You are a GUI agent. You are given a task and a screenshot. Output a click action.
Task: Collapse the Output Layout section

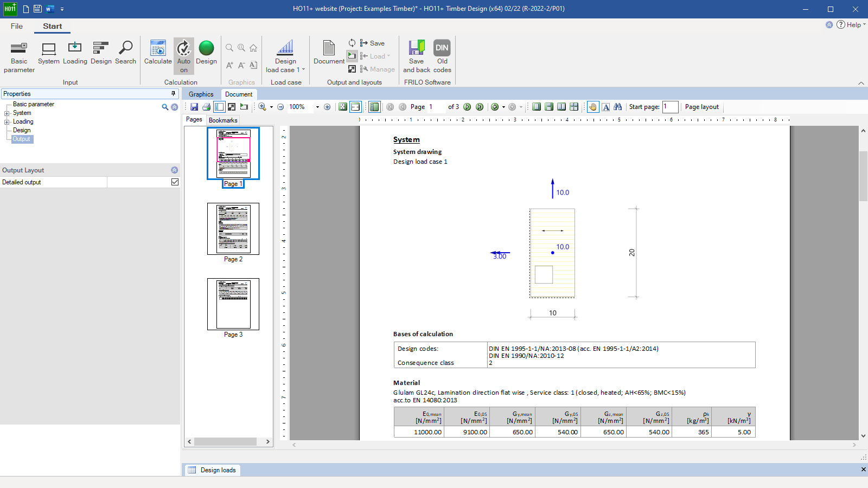174,170
